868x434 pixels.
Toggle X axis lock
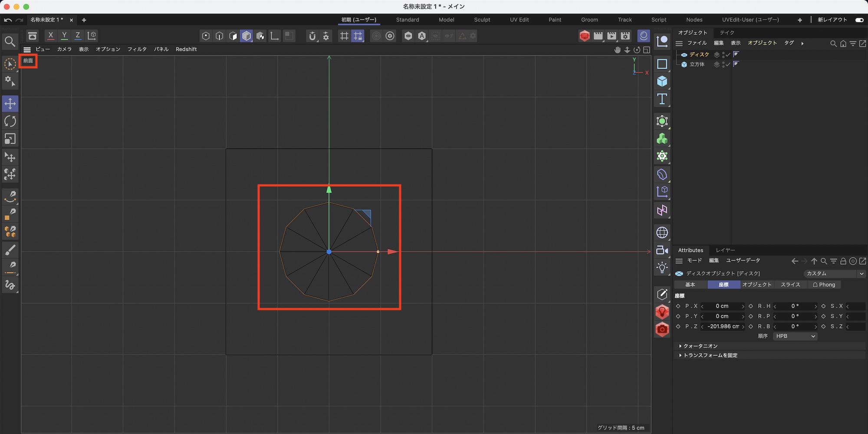coord(51,36)
